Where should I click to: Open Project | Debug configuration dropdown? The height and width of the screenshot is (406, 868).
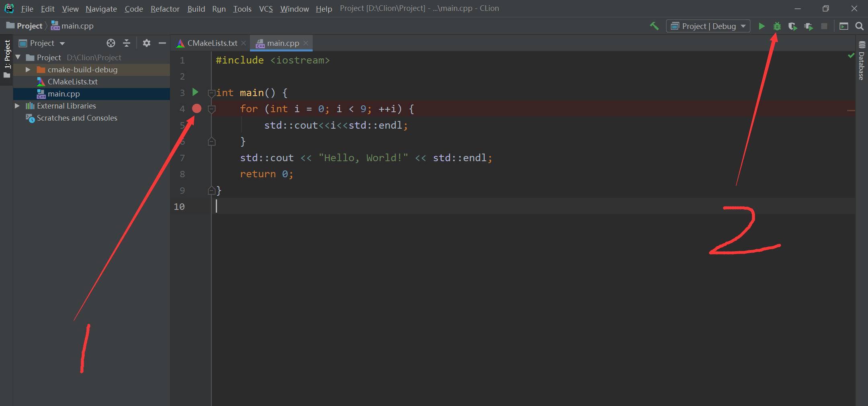point(708,26)
